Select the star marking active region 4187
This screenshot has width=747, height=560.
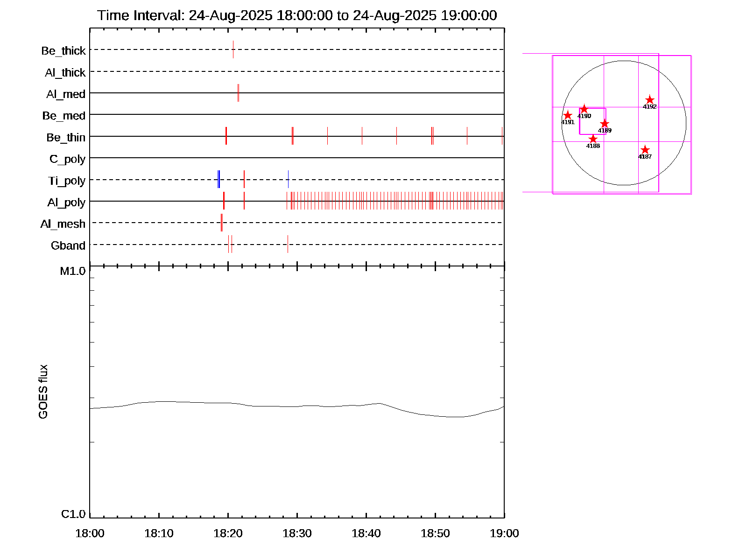[645, 150]
